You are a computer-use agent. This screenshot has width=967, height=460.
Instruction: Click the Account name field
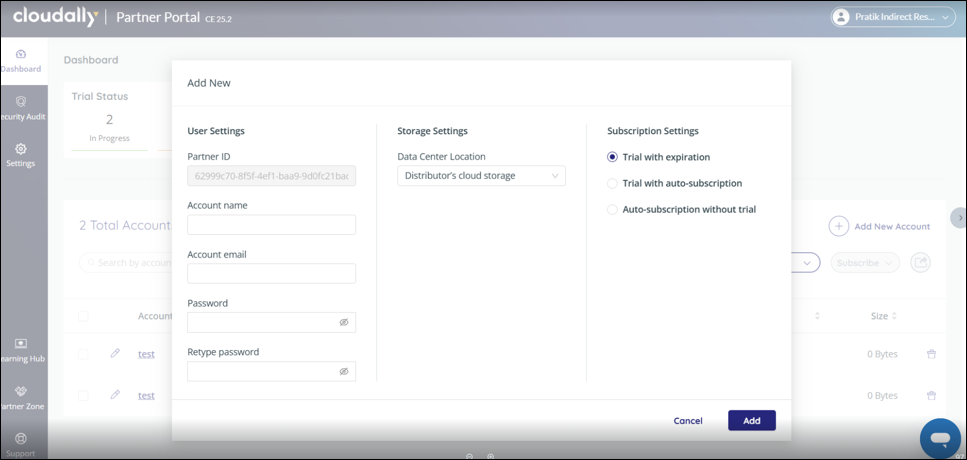click(x=271, y=224)
